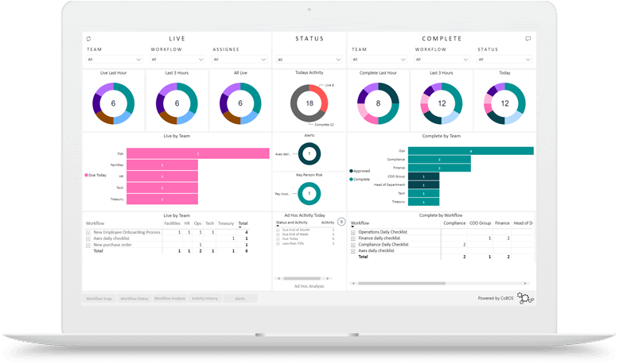619x364 pixels.
Task: Open the COMPLETE Workflow dropdown
Action: (x=442, y=59)
